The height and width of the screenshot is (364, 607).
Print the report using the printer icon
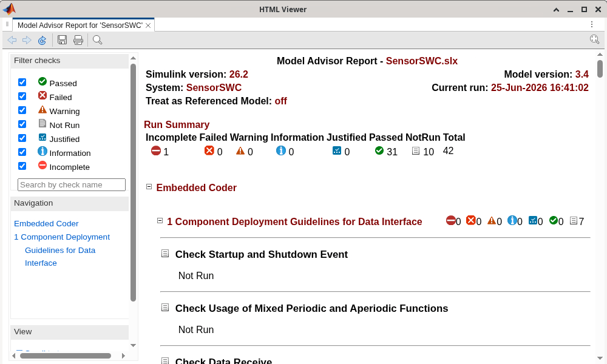(x=78, y=40)
